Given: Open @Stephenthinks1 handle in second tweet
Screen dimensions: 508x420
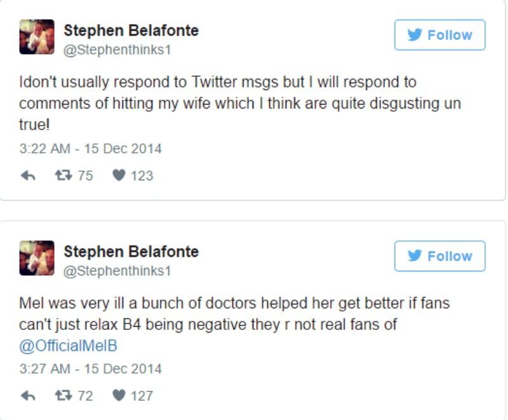Looking at the screenshot, I should [x=117, y=271].
